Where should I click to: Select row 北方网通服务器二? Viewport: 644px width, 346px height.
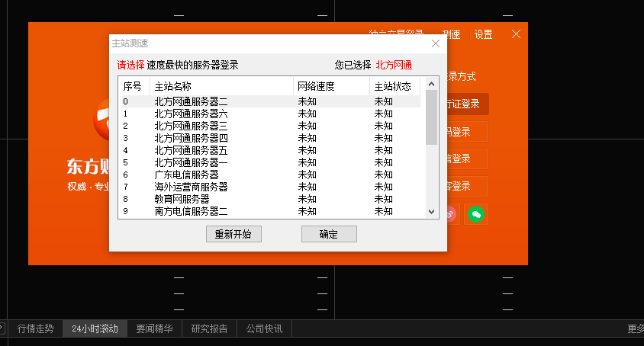271,101
